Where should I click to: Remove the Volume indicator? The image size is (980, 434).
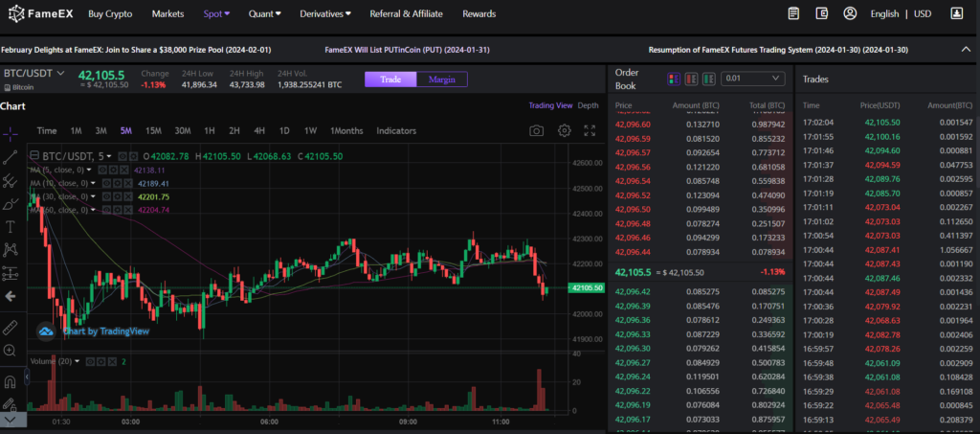[112, 361]
